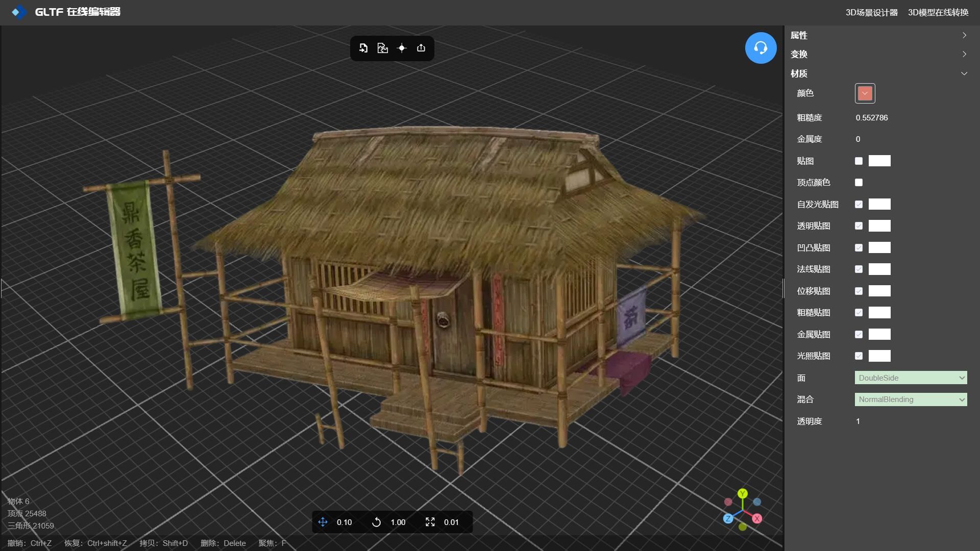Open the 混合 NormalBlending dropdown
Image resolution: width=980 pixels, height=551 pixels.
pyautogui.click(x=911, y=399)
